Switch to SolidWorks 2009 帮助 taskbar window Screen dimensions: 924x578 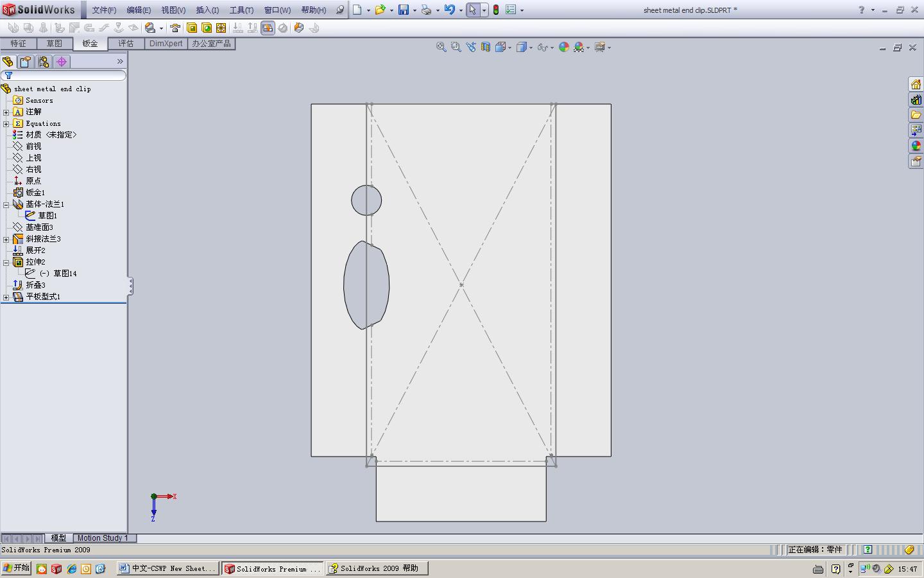point(376,568)
